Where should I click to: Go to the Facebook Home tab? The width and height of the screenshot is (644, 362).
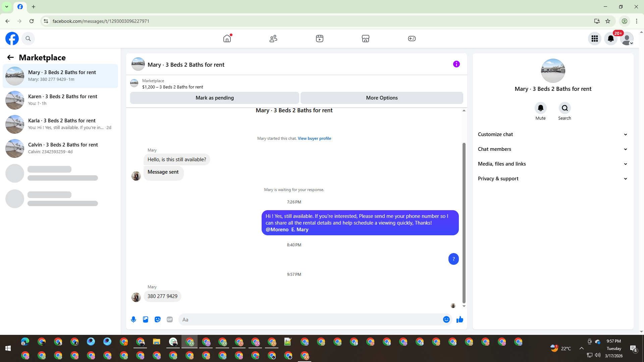pos(227,39)
